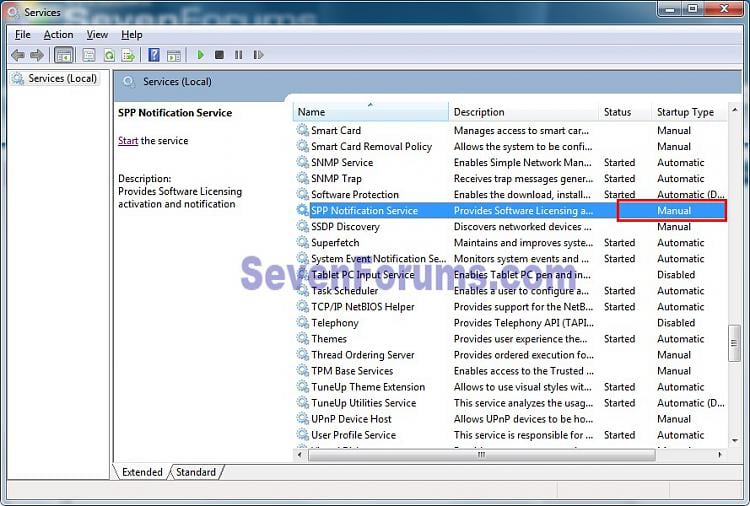The image size is (750, 506).
Task: Click the gear icon beside TPM Base Services
Action: click(x=303, y=371)
